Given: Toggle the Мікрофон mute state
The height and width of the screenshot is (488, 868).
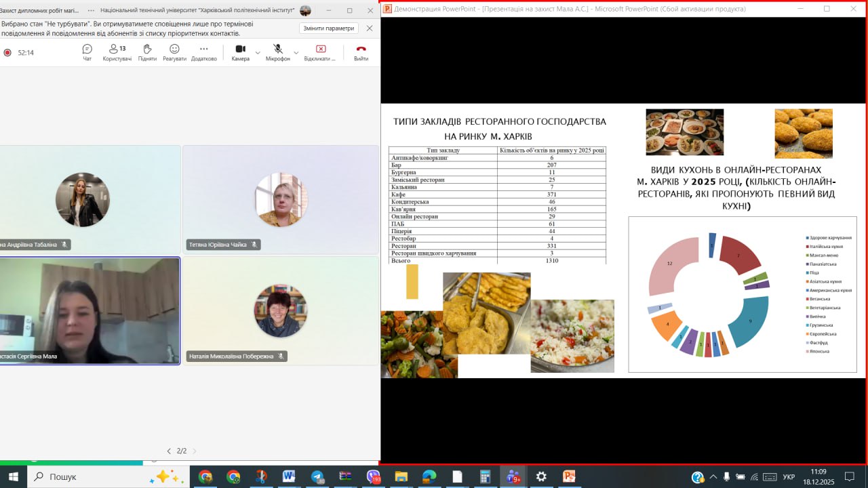Looking at the screenshot, I should (277, 52).
